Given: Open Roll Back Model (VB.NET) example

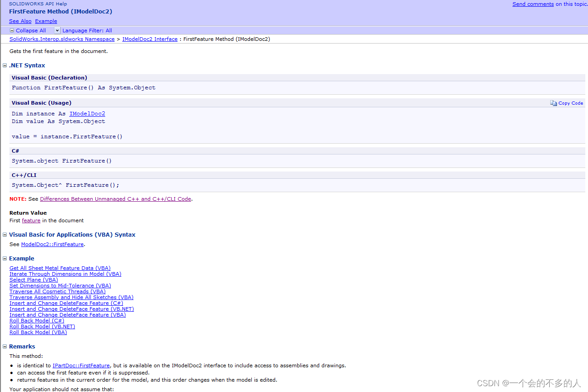Looking at the screenshot, I should pyautogui.click(x=42, y=326).
